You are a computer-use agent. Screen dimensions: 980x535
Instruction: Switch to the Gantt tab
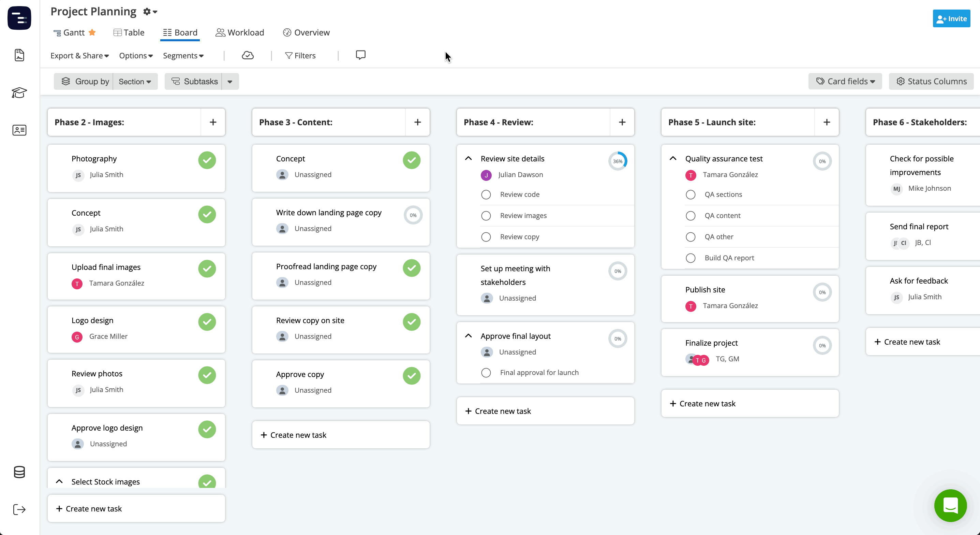74,32
